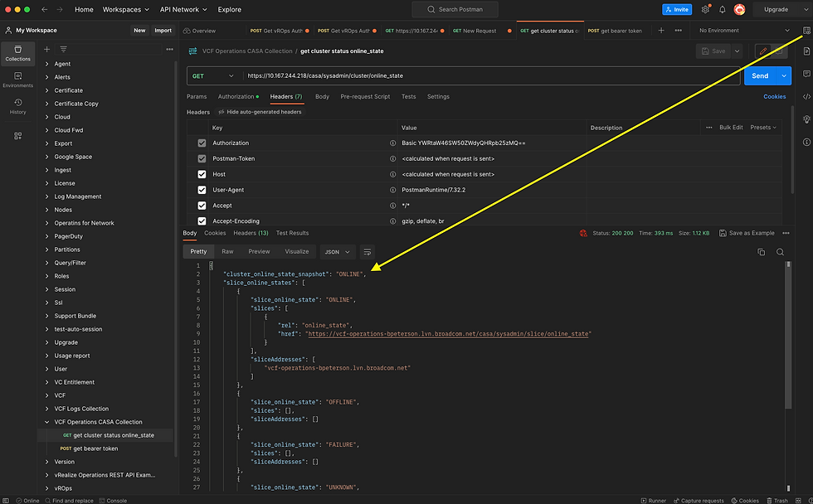The height and width of the screenshot is (504, 813).
Task: Toggle line wrap in response viewer
Action: click(x=367, y=252)
